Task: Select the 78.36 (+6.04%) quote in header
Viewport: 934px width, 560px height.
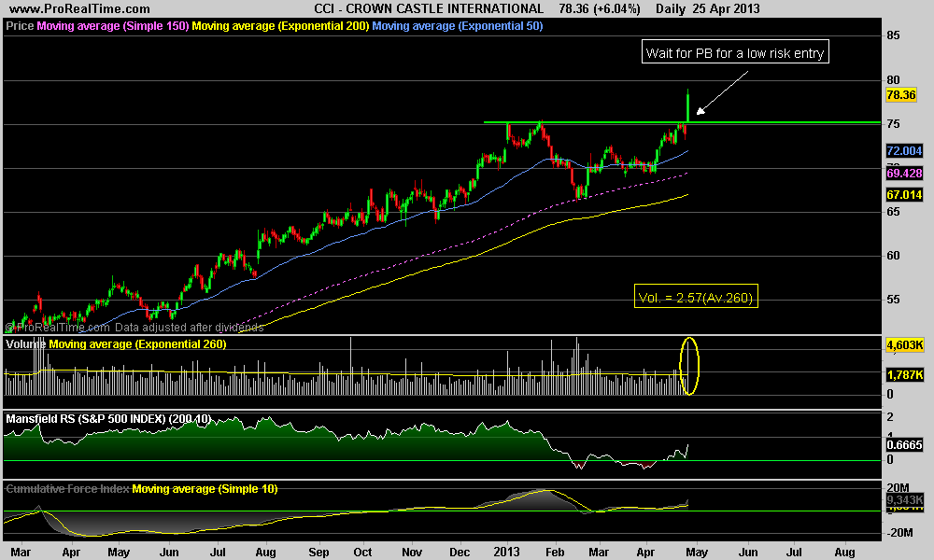Action: (x=600, y=9)
